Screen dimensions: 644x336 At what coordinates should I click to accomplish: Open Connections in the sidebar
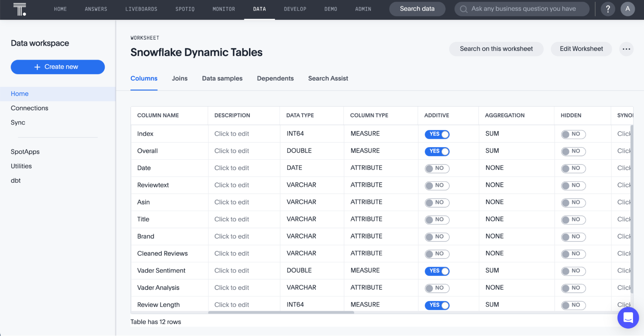point(29,108)
